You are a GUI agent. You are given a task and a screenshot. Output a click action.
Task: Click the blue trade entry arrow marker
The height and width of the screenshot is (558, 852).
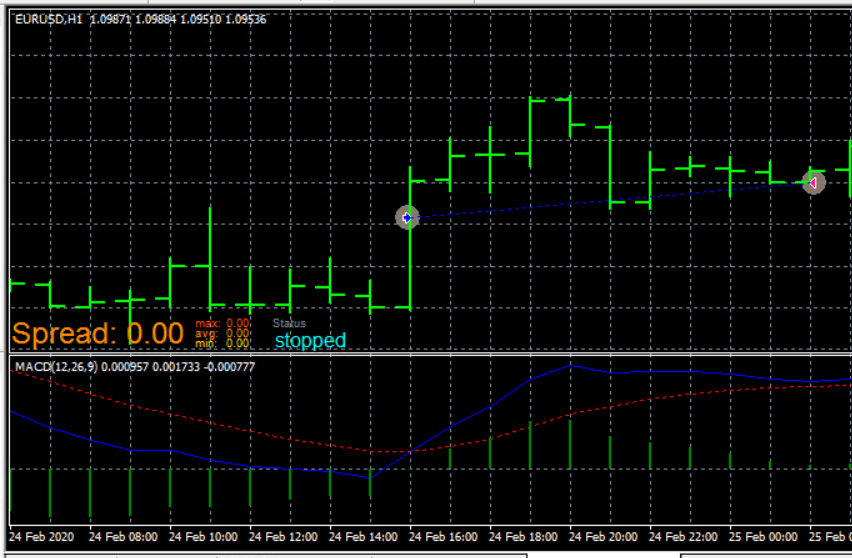pos(407,218)
